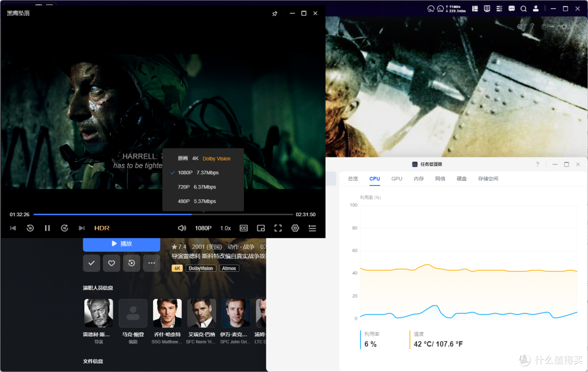The height and width of the screenshot is (372, 588).
Task: Jump to the previous video track
Action: pos(13,228)
